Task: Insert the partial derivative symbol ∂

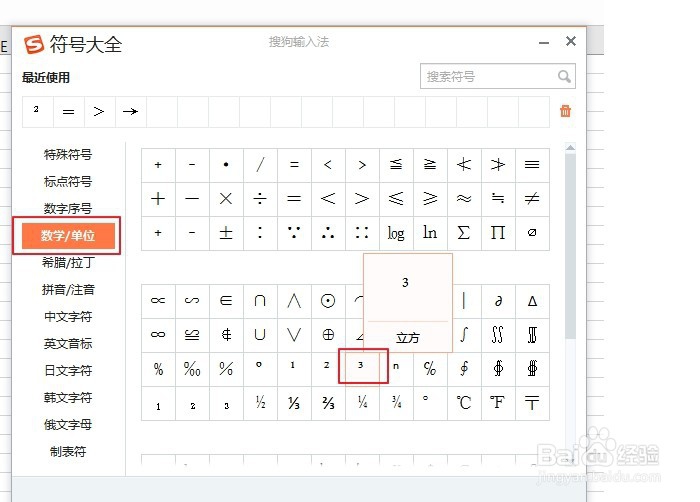Action: (498, 301)
